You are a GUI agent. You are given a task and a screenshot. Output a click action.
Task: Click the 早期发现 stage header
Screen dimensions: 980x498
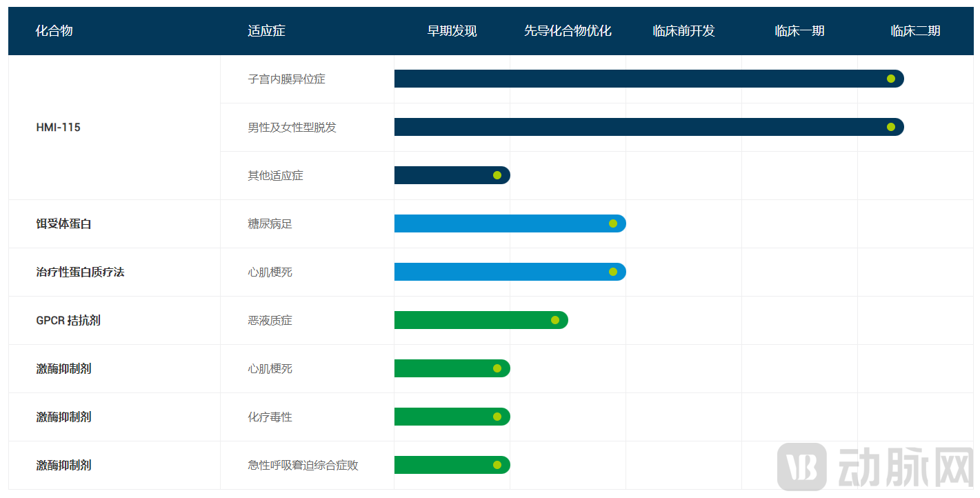click(452, 31)
